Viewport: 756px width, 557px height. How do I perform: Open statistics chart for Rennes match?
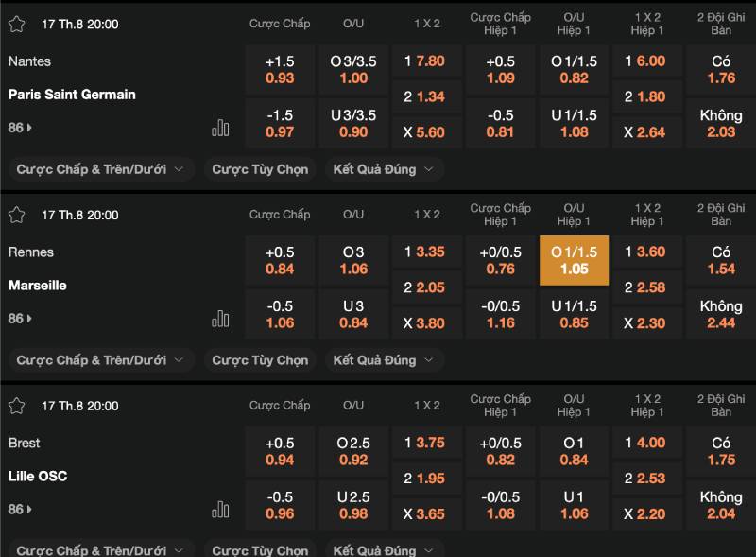tap(220, 319)
